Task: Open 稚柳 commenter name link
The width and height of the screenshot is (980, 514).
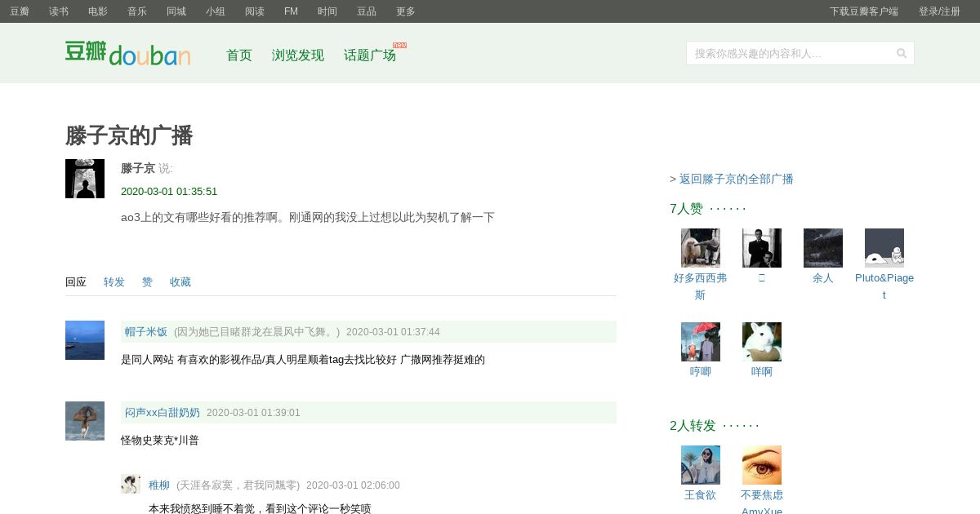Action: [159, 485]
